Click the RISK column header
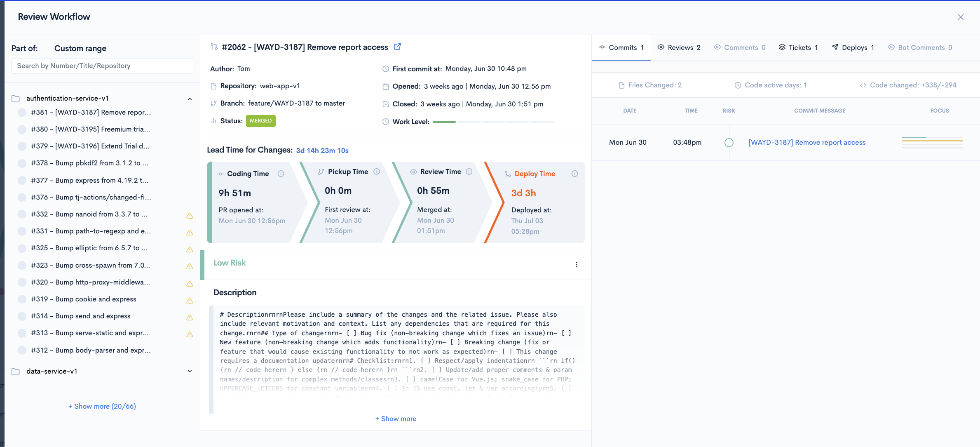 [729, 111]
